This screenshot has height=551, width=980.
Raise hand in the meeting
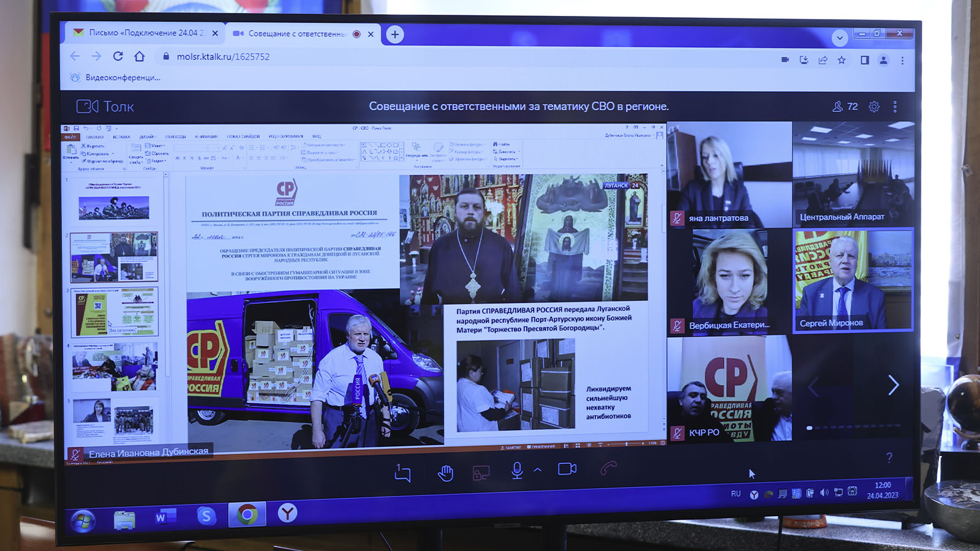tap(445, 472)
